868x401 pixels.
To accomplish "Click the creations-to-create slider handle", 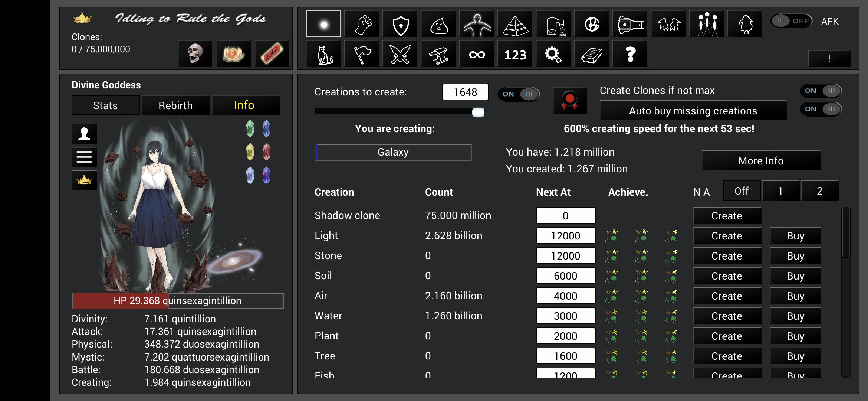I will 478,112.
